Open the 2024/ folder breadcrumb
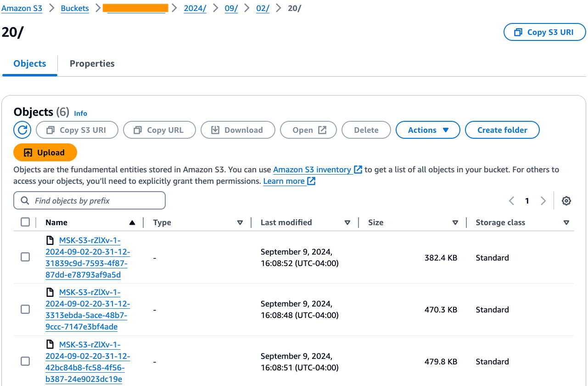The height and width of the screenshot is (386, 588). tap(195, 8)
